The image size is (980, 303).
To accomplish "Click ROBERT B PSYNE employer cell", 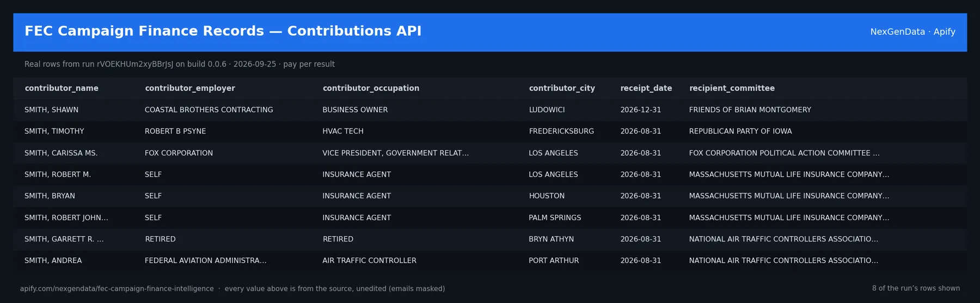I will point(175,131).
